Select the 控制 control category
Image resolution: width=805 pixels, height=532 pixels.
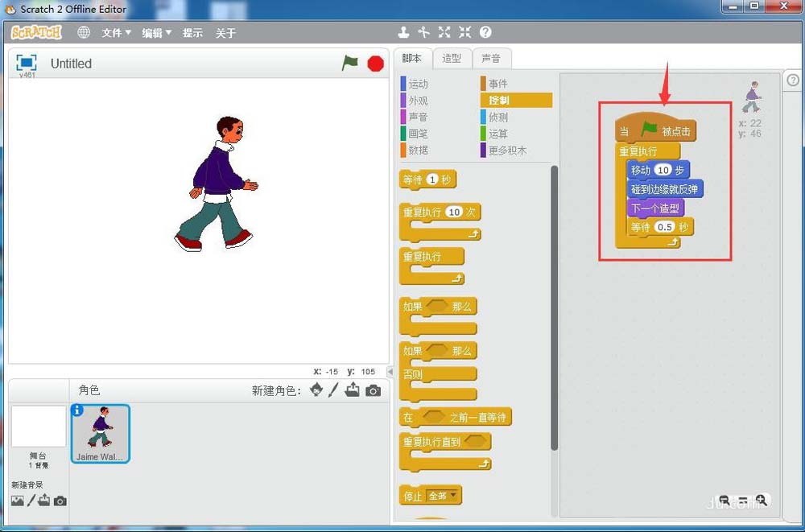(516, 100)
